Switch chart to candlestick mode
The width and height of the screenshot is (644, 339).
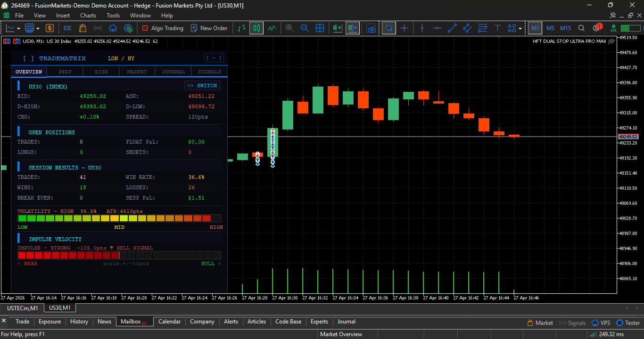click(x=256, y=28)
